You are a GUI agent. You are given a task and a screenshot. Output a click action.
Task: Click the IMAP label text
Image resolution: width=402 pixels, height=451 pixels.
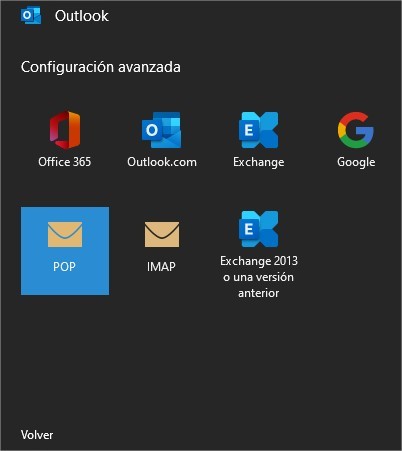(161, 266)
